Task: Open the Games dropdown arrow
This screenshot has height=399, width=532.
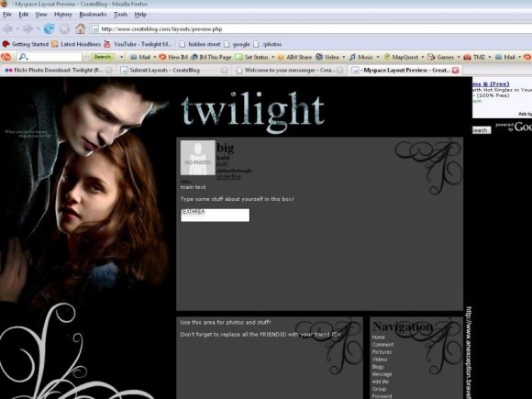Action: [459, 57]
